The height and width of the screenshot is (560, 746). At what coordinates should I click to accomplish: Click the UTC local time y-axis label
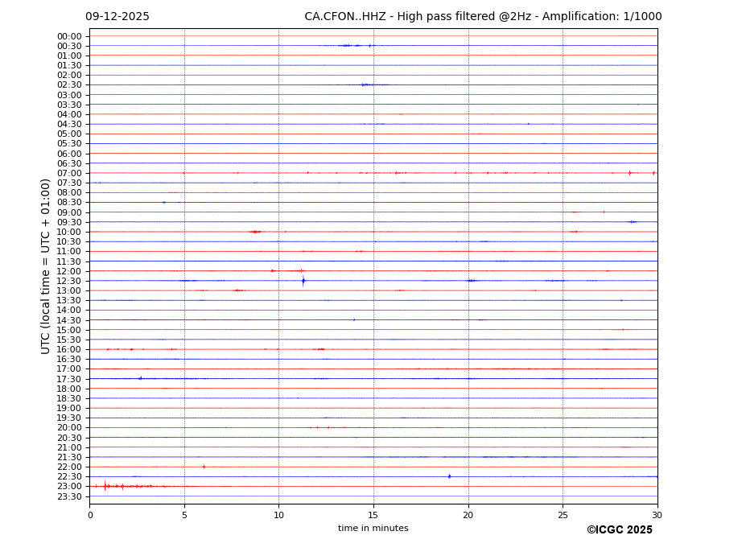point(46,266)
